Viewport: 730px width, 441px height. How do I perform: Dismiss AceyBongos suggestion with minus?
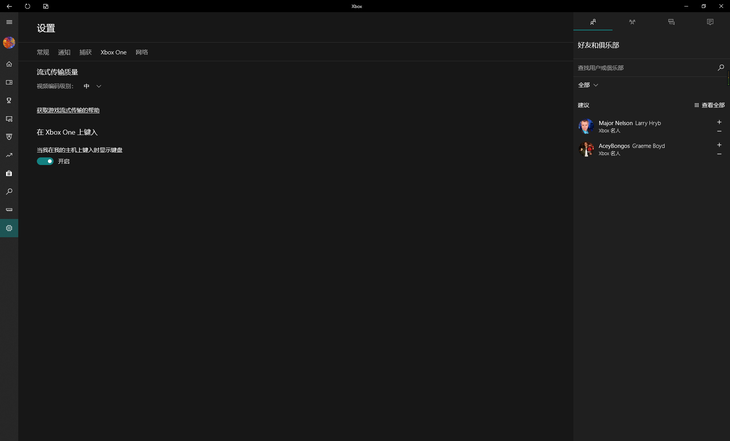point(719,154)
